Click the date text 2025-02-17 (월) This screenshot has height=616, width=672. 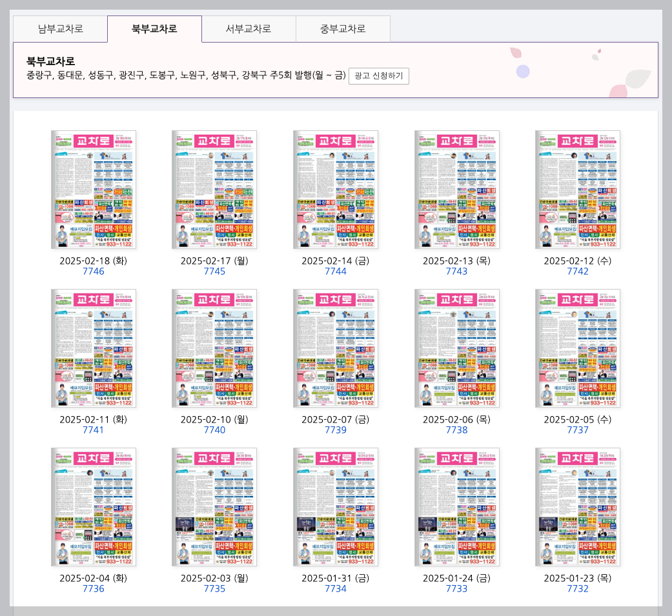point(214,261)
